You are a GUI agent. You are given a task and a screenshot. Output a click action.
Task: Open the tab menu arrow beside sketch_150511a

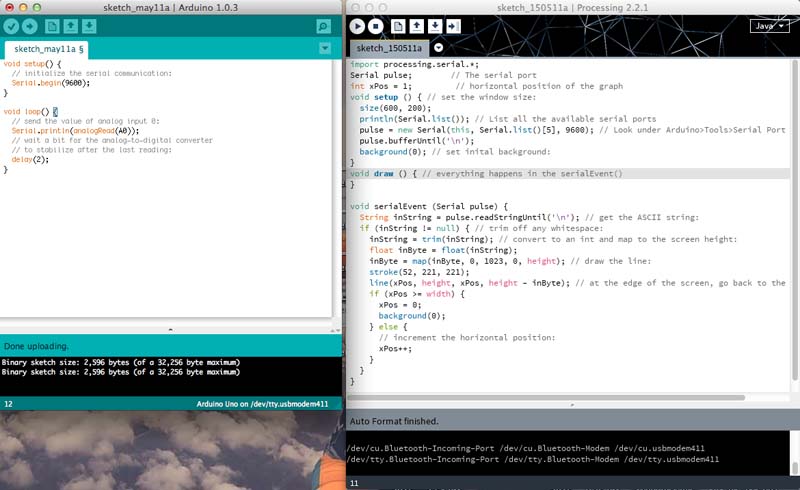click(438, 47)
